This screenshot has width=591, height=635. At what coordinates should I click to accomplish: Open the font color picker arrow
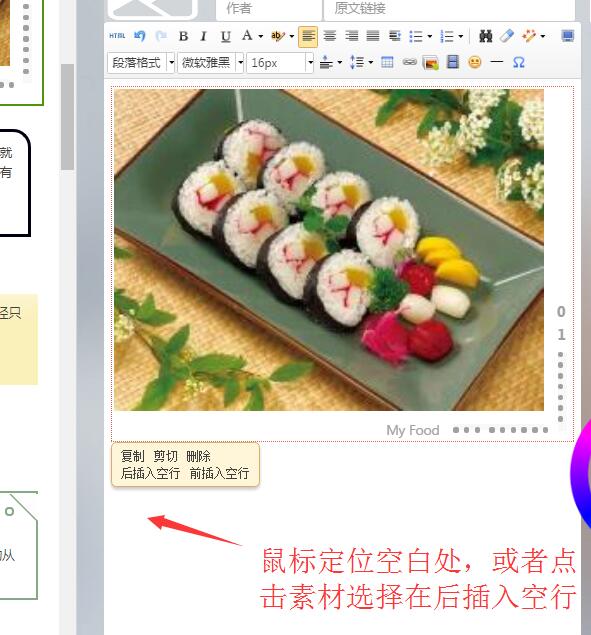click(x=261, y=36)
